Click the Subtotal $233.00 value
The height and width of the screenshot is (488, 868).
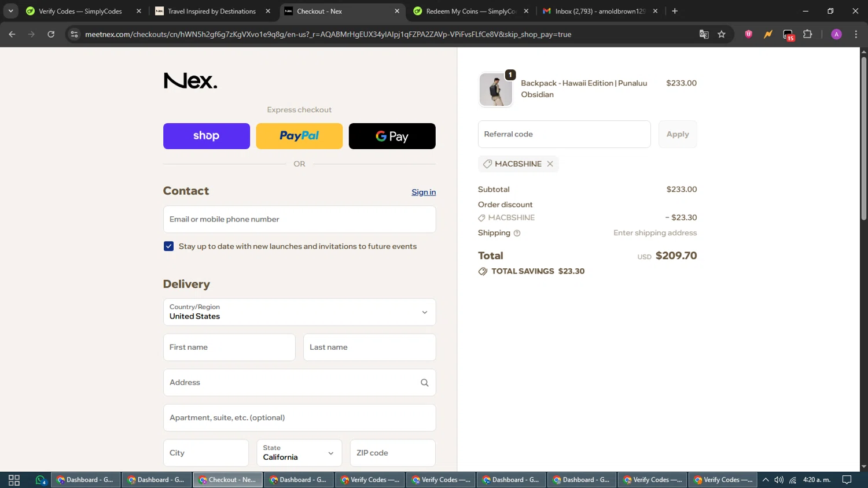pyautogui.click(x=682, y=190)
